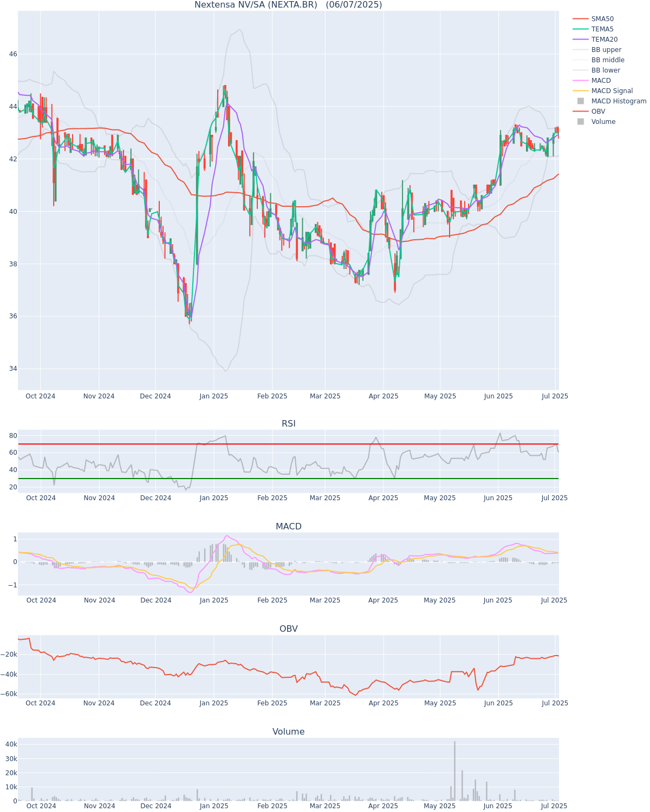650x812 pixels.
Task: Click the Volume subplot title
Action: click(289, 731)
